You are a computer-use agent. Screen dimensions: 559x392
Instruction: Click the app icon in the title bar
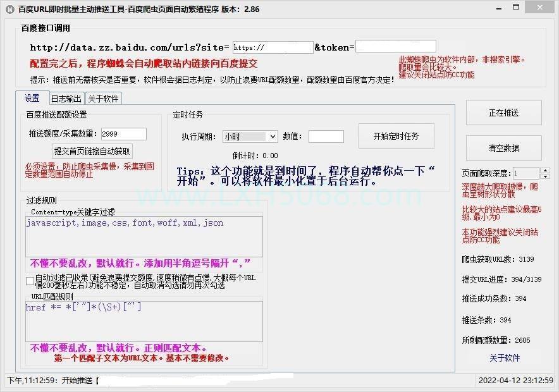tap(9, 9)
